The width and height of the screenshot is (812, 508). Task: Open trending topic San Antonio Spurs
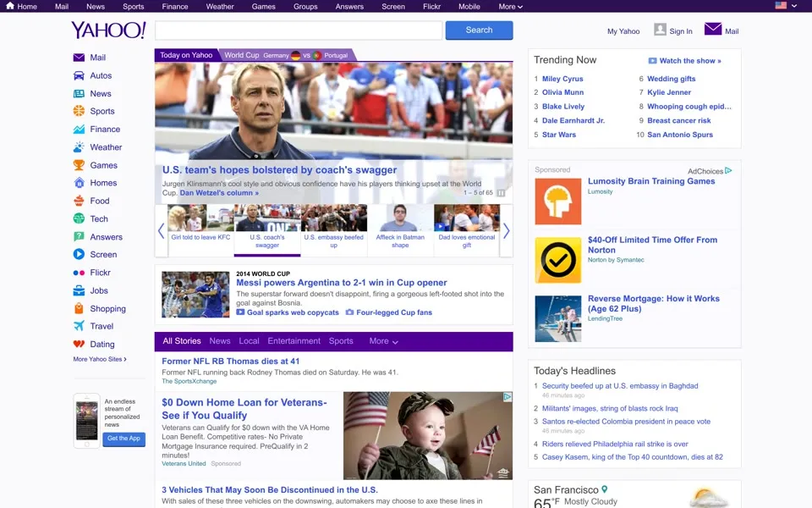(680, 135)
